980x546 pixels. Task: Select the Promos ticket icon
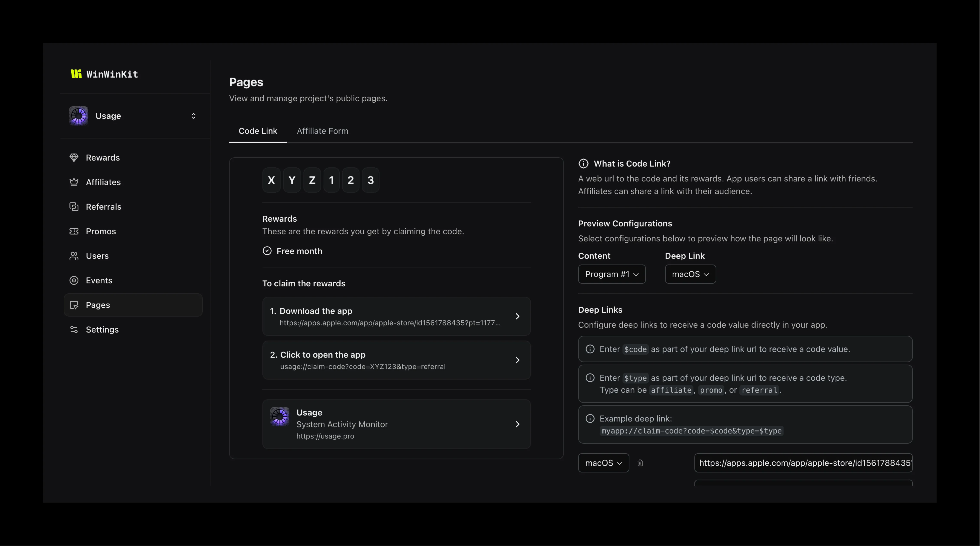[x=74, y=231]
